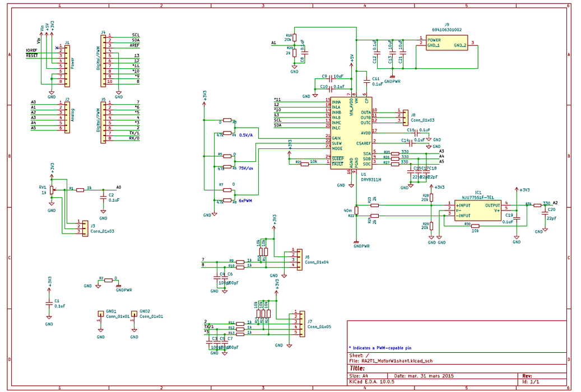Click the "Conn_01x05" value label

319,327
